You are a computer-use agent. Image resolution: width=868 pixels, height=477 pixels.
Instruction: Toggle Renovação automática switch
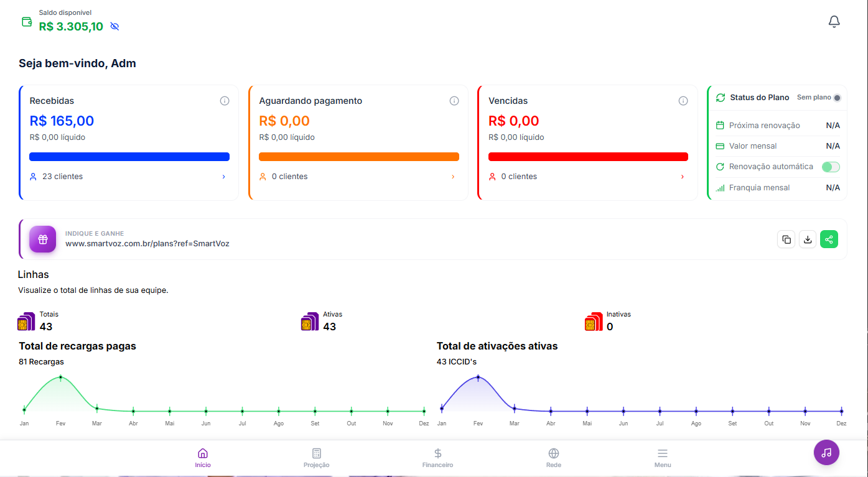point(830,167)
